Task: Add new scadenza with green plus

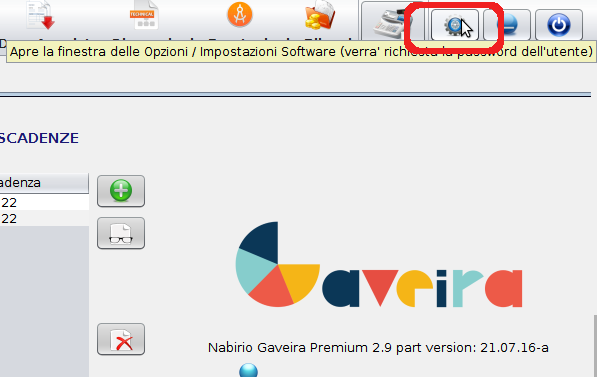Action: 121,191
